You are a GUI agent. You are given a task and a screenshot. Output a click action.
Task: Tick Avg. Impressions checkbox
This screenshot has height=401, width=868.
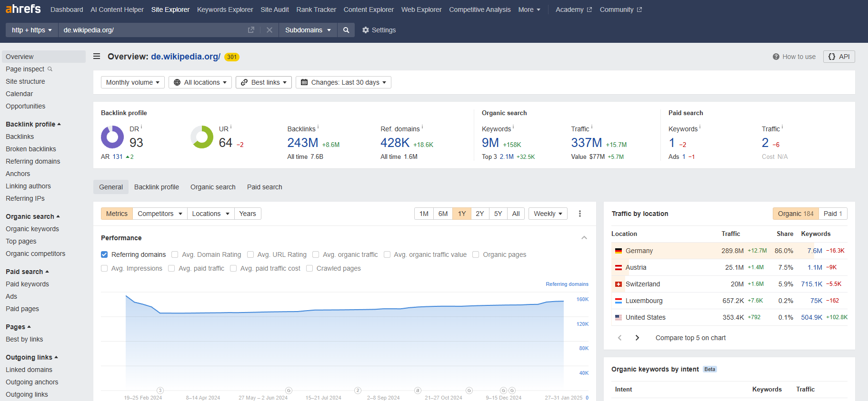104,268
